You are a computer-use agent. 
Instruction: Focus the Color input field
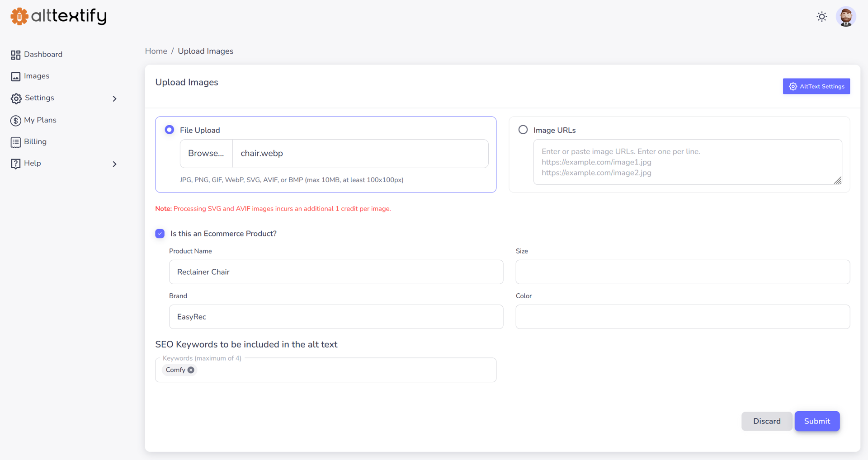point(682,317)
